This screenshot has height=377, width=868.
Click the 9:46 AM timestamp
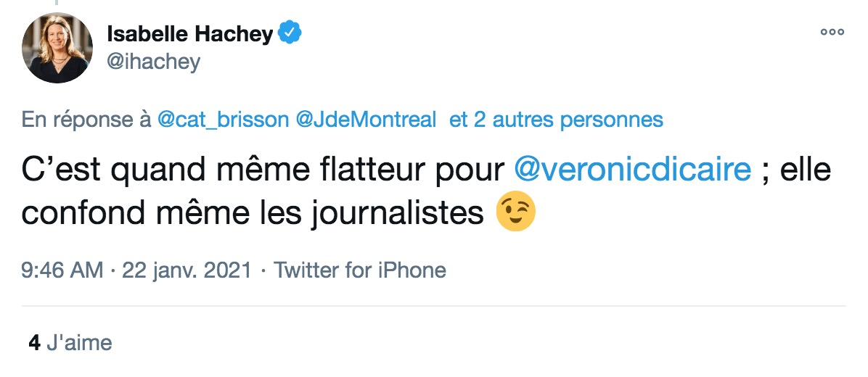[62, 270]
